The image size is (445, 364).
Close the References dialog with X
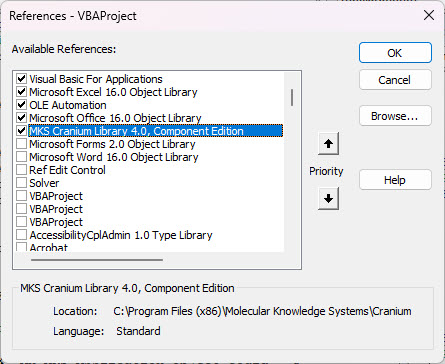[x=429, y=15]
